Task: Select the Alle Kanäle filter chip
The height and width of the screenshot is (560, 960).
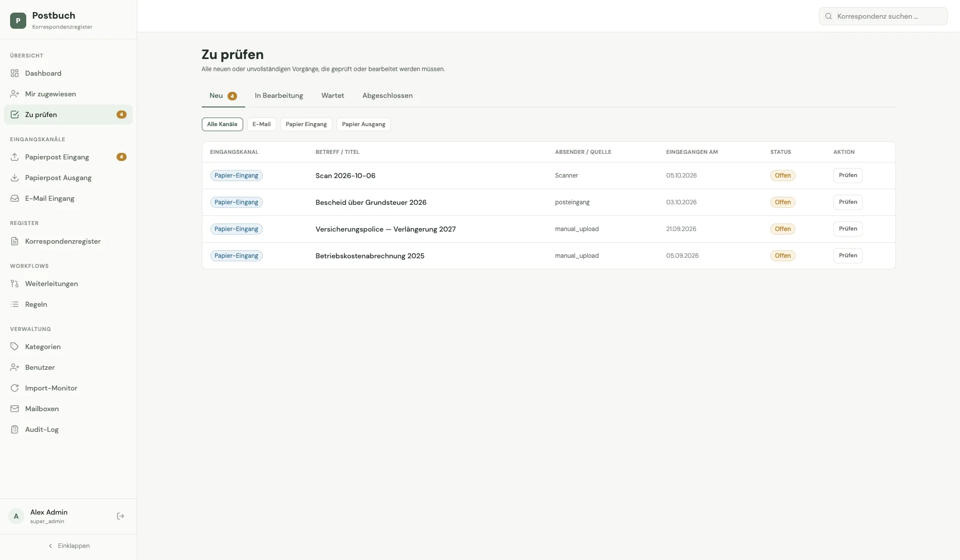Action: 222,124
